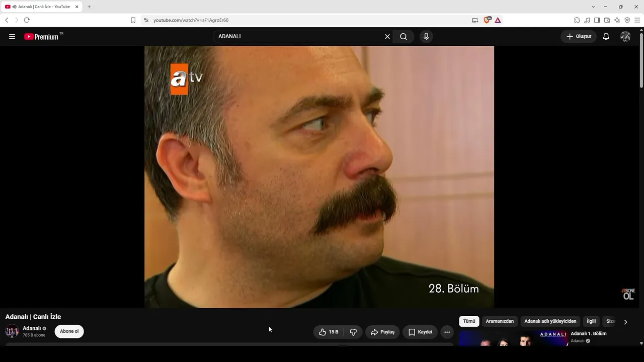
Task: Select Adanalı adlı yükleyiciden chip
Action: click(x=550, y=321)
